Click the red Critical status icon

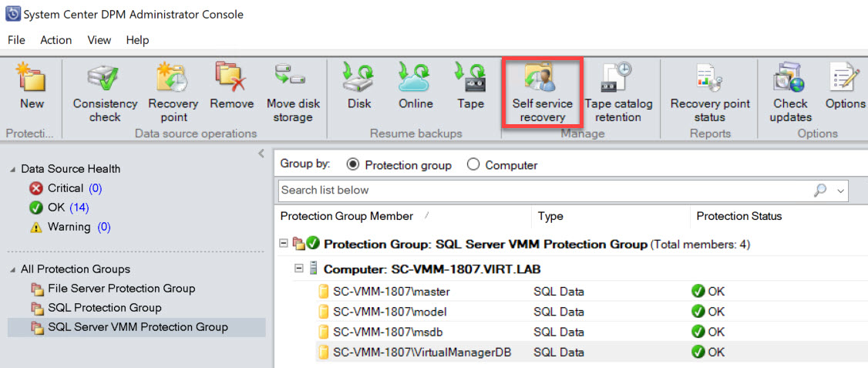tap(36, 188)
